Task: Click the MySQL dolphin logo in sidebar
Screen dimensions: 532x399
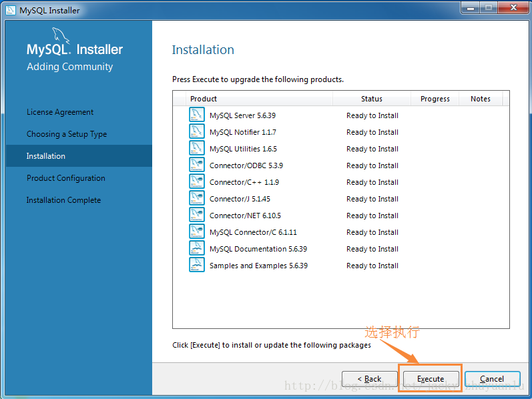Action: pyautogui.click(x=60, y=35)
